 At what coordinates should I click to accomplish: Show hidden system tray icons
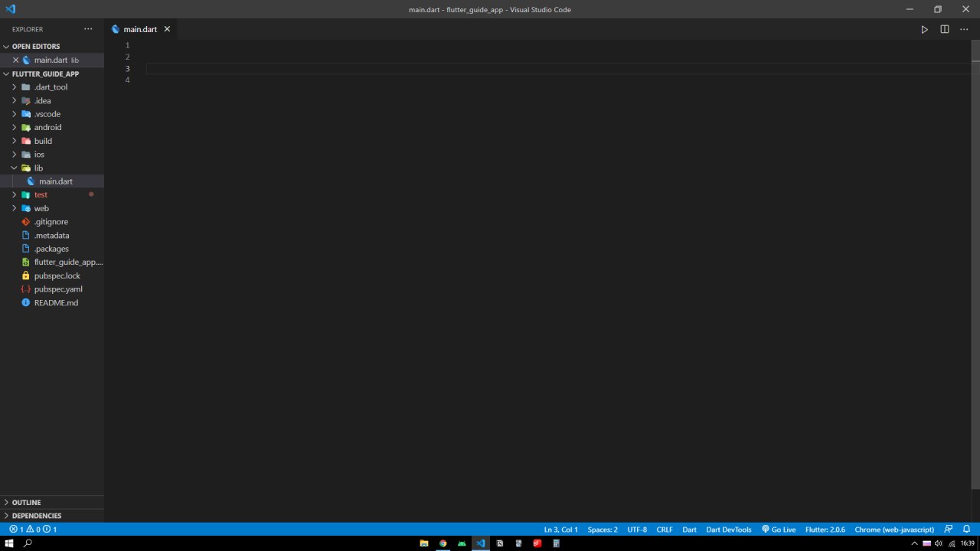point(914,543)
